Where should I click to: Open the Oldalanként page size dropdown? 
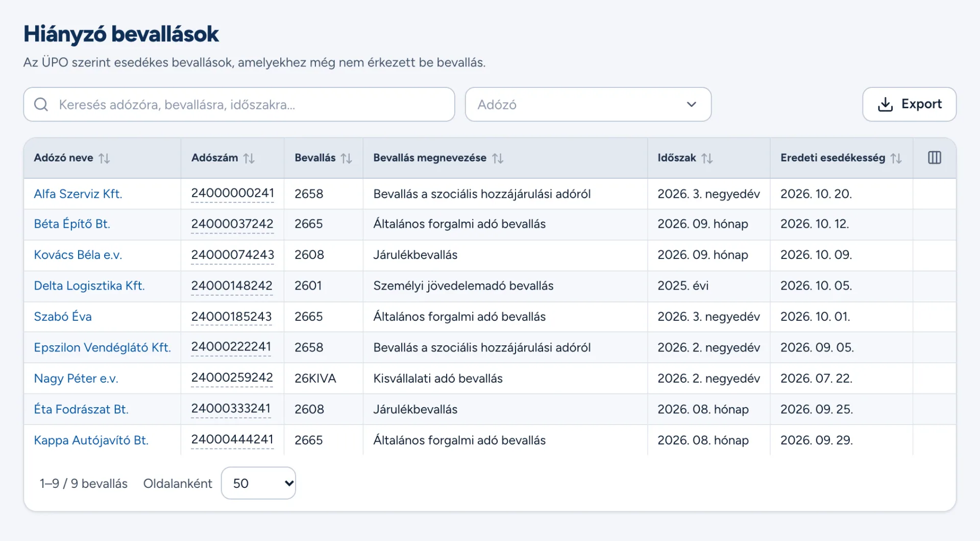tap(258, 483)
